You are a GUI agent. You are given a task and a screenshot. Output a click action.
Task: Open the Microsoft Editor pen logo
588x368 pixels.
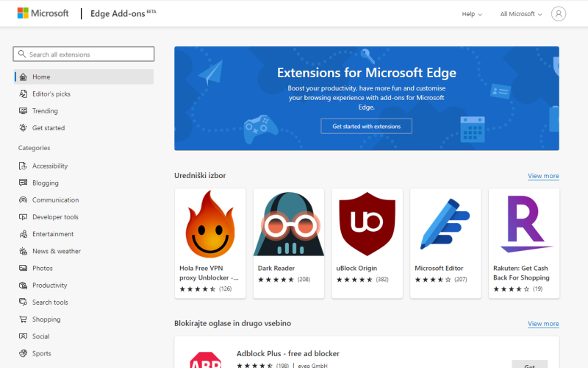[445, 224]
